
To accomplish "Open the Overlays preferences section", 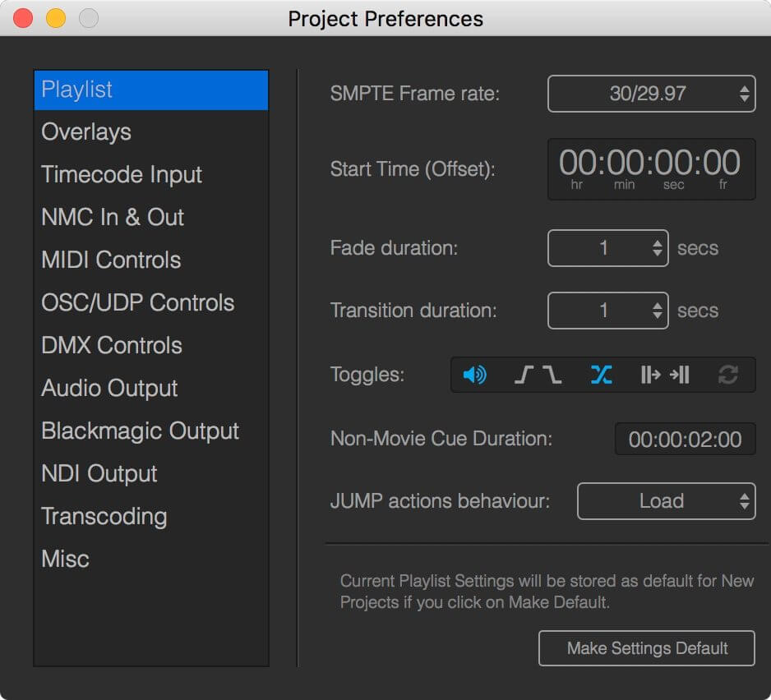I will 151,131.
